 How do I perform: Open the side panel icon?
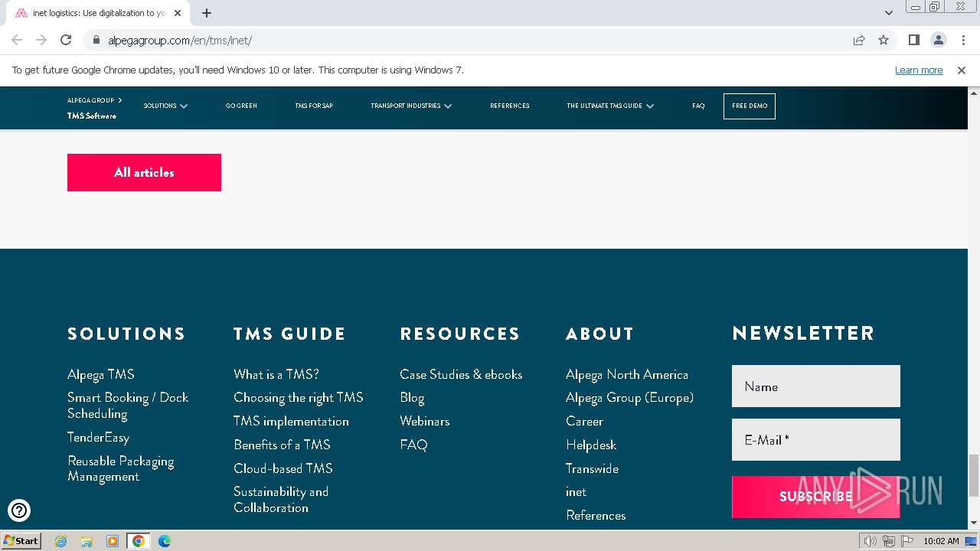(913, 40)
